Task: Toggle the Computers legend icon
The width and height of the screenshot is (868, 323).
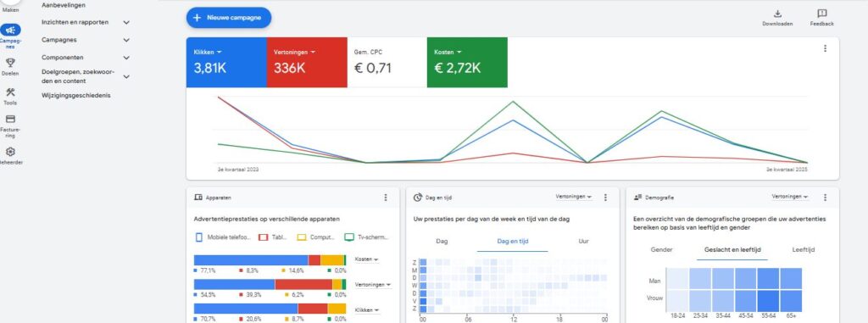Action: click(302, 237)
